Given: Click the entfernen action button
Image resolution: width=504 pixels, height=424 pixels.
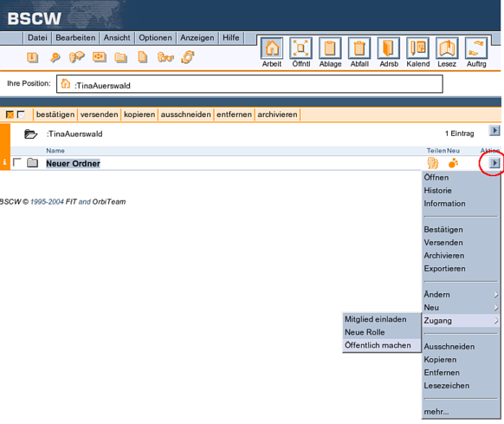Looking at the screenshot, I should pos(234,114).
